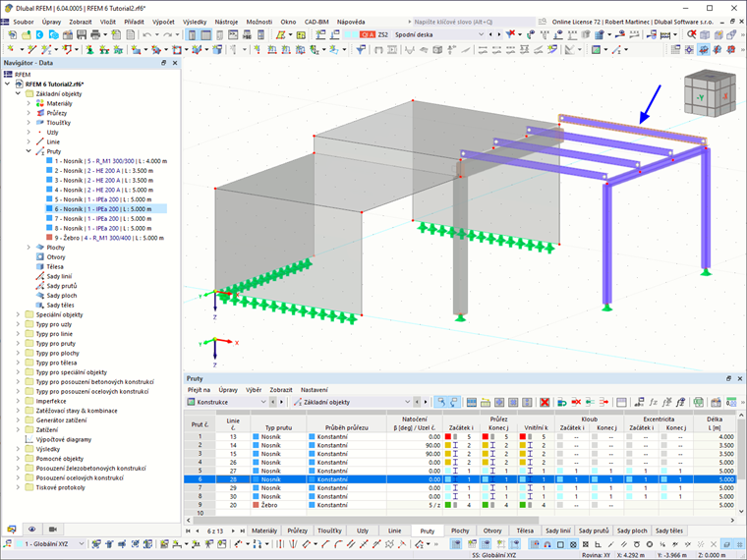Screen dimensions: 747x560
Task: Click the fx function icon in Pruty toolbar
Action: [x=654, y=403]
